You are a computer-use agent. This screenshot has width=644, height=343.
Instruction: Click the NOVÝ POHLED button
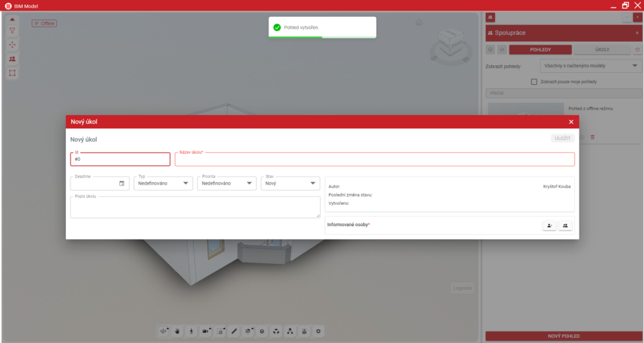coord(563,336)
